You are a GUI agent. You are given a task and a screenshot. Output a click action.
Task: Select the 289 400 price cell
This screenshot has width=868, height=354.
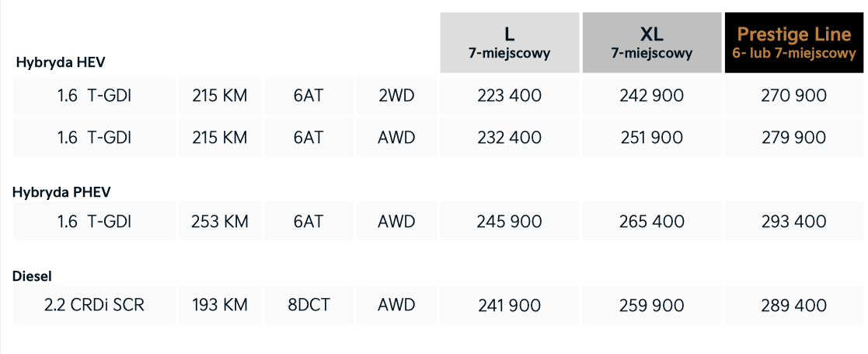(793, 306)
